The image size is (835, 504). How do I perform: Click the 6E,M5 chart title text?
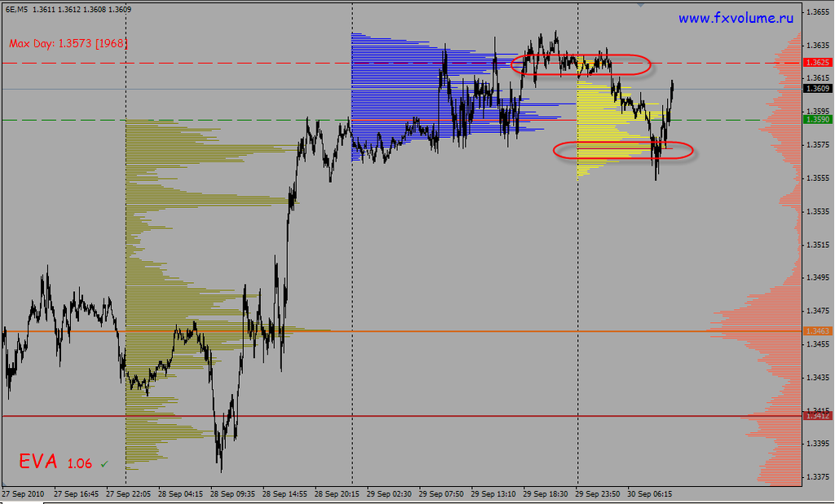pyautogui.click(x=16, y=9)
